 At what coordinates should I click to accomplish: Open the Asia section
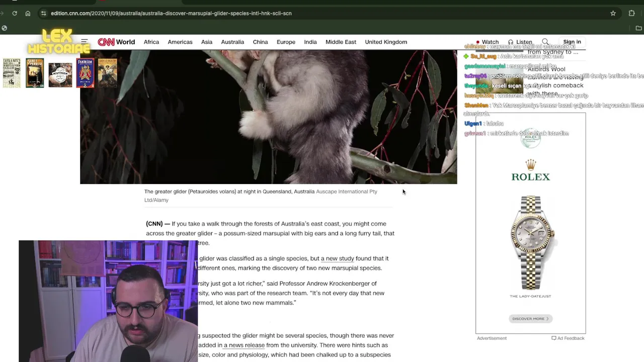pyautogui.click(x=207, y=42)
